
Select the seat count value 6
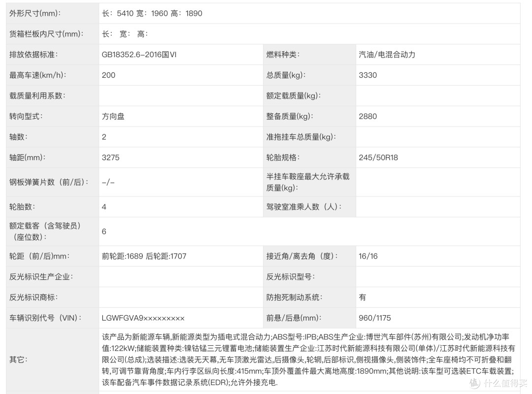point(104,231)
